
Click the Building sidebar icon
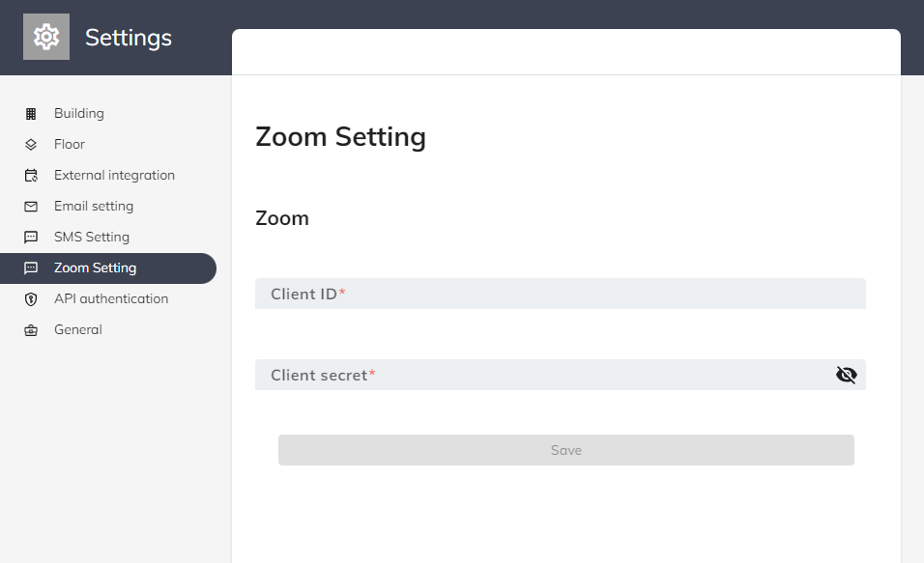31,114
